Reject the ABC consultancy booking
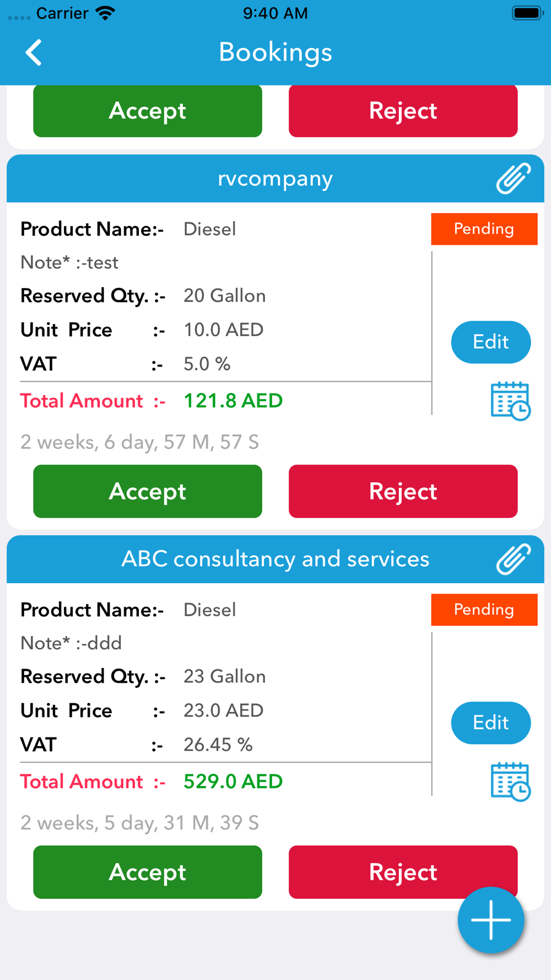The width and height of the screenshot is (551, 980). (403, 872)
